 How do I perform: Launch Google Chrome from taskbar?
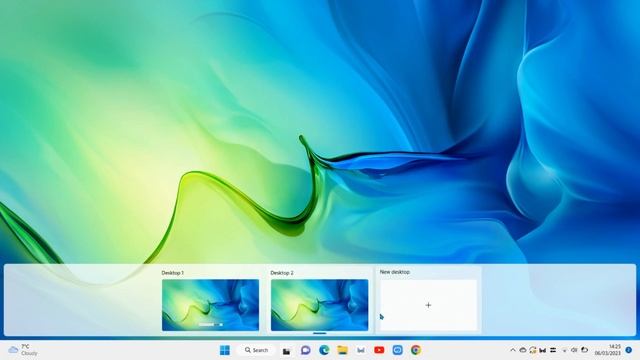click(x=416, y=350)
